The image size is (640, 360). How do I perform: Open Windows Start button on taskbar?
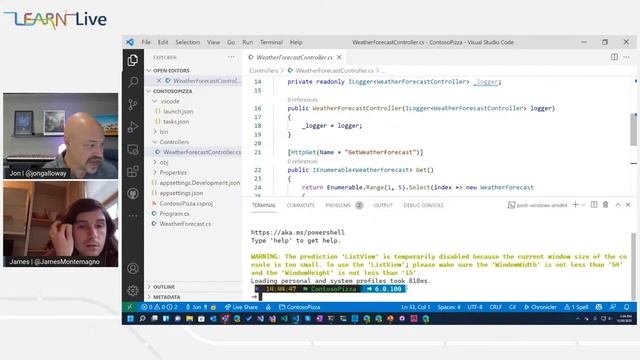click(x=130, y=319)
